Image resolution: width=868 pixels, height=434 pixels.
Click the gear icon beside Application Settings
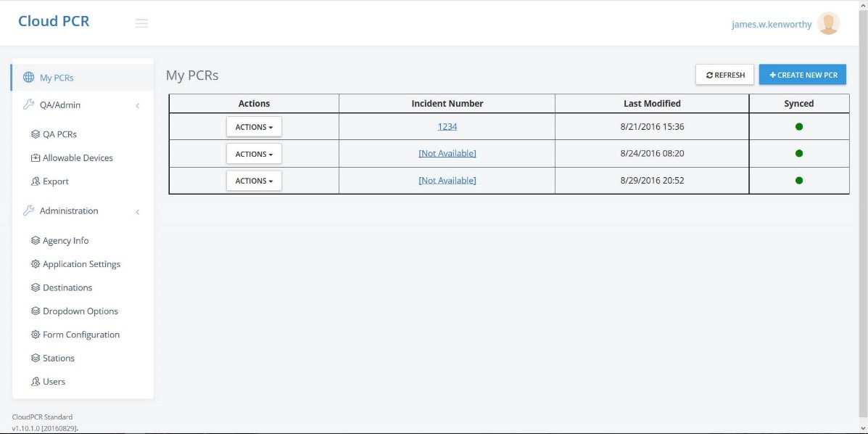36,264
